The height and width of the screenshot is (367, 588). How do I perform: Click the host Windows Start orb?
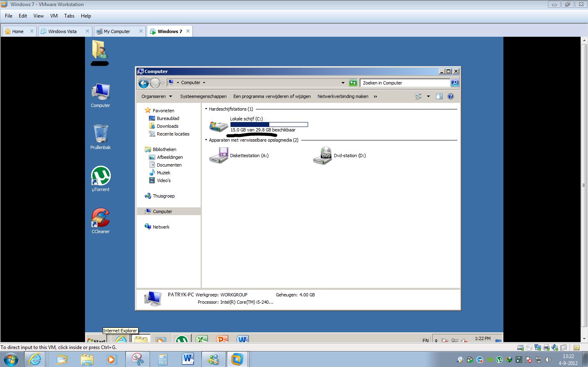coord(11,360)
